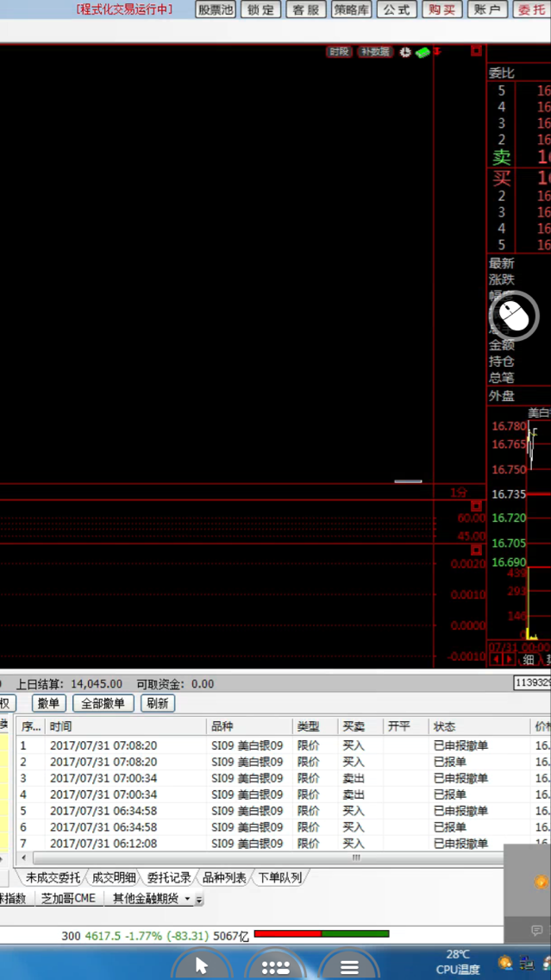Open the 股票池 stock pool button
551x980 pixels.
click(216, 9)
